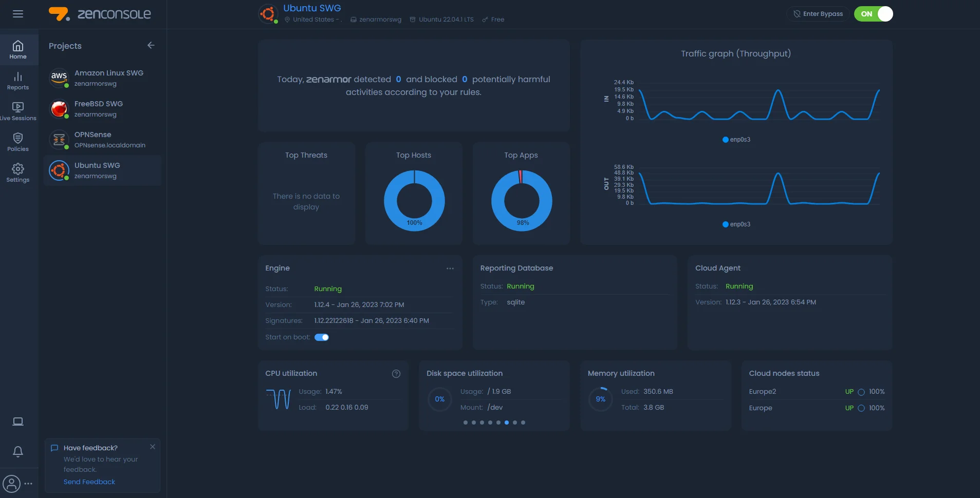
Task: Click the feedback chat bubble icon
Action: (x=54, y=448)
